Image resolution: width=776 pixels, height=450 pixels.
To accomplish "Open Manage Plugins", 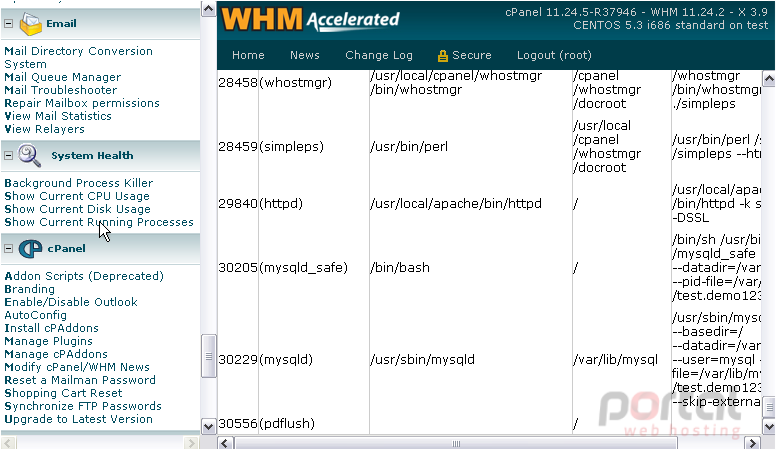I will pyautogui.click(x=48, y=341).
